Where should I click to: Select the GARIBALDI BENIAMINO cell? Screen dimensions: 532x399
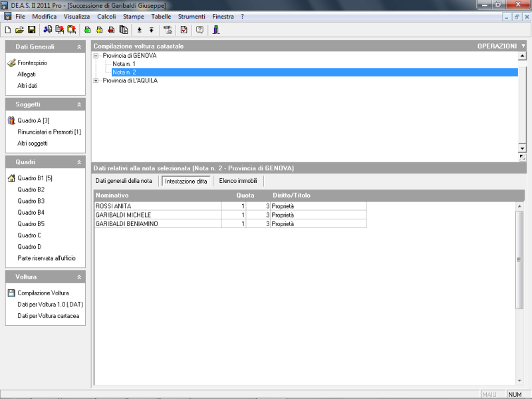158,223
